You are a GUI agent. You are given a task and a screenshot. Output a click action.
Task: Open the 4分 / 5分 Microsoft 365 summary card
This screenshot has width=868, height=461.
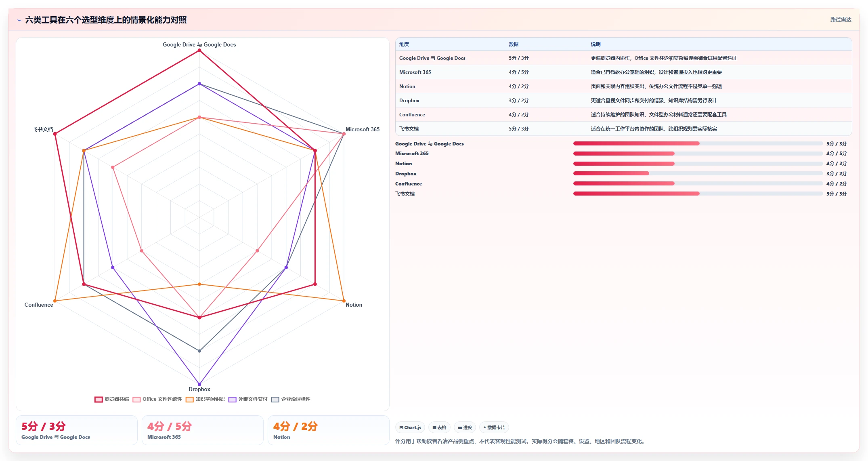click(x=203, y=430)
